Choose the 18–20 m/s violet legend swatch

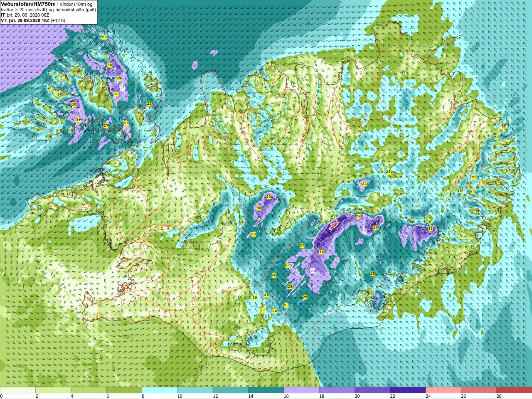pos(337,390)
